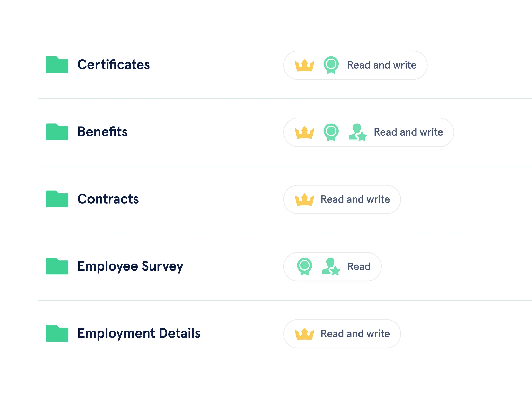Select the Employment Details folder label
Screen dimensions: 532x399
(139, 333)
